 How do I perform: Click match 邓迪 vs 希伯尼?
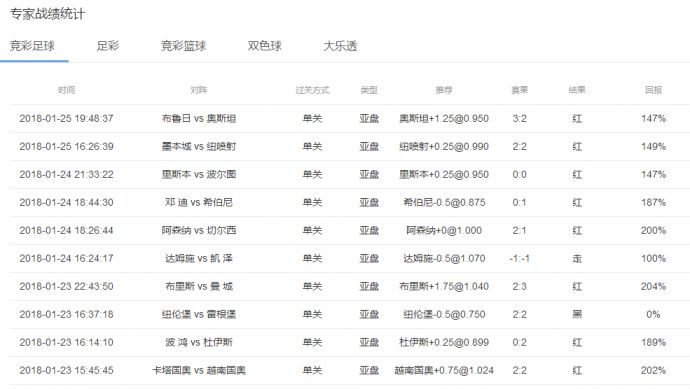click(x=199, y=202)
